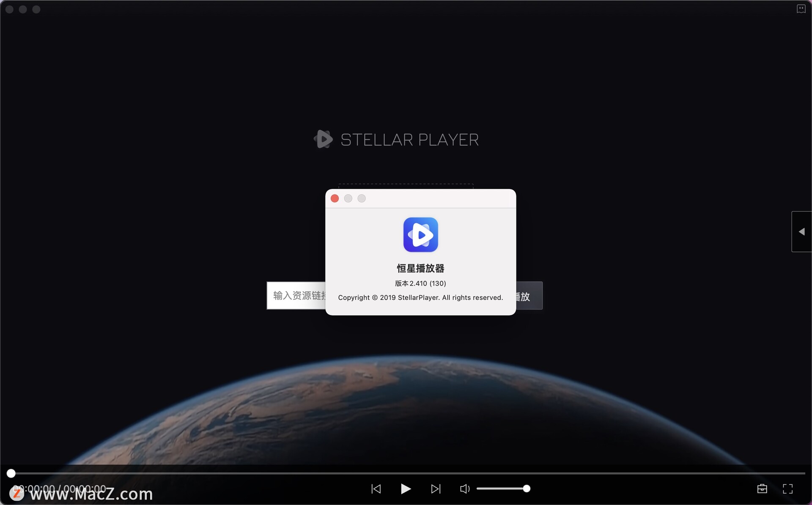Click the volume slider handle
Viewport: 812px width, 505px height.
527,489
